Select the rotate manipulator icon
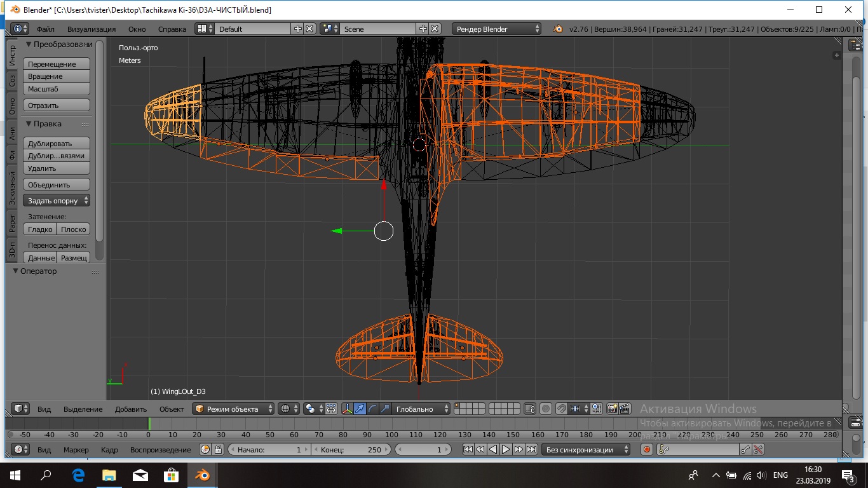 pos(372,409)
